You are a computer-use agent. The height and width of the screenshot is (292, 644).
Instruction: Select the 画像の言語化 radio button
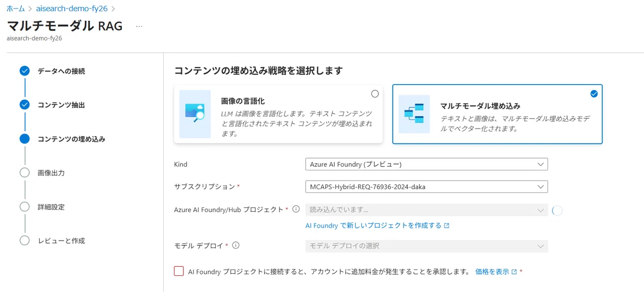[x=375, y=94]
